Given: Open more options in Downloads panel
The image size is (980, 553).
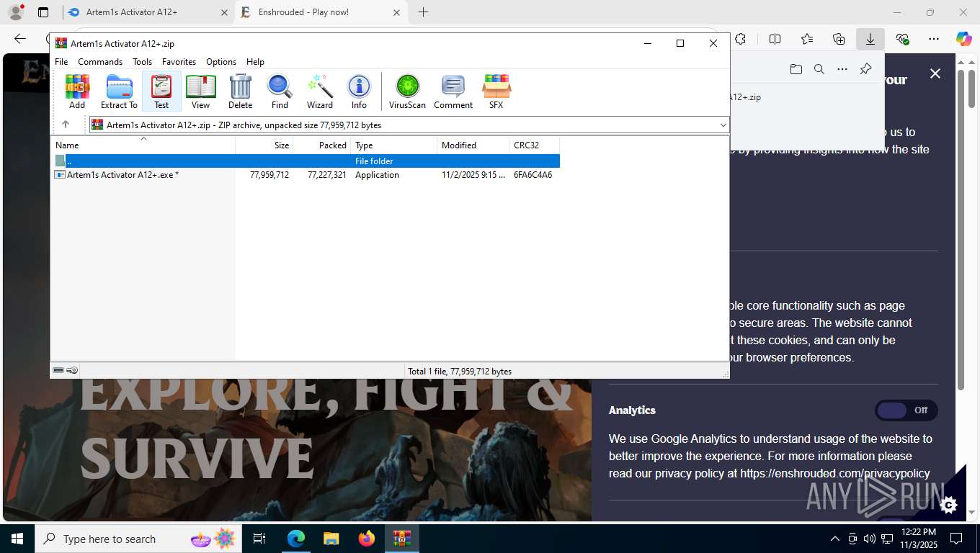Looking at the screenshot, I should click(x=842, y=69).
